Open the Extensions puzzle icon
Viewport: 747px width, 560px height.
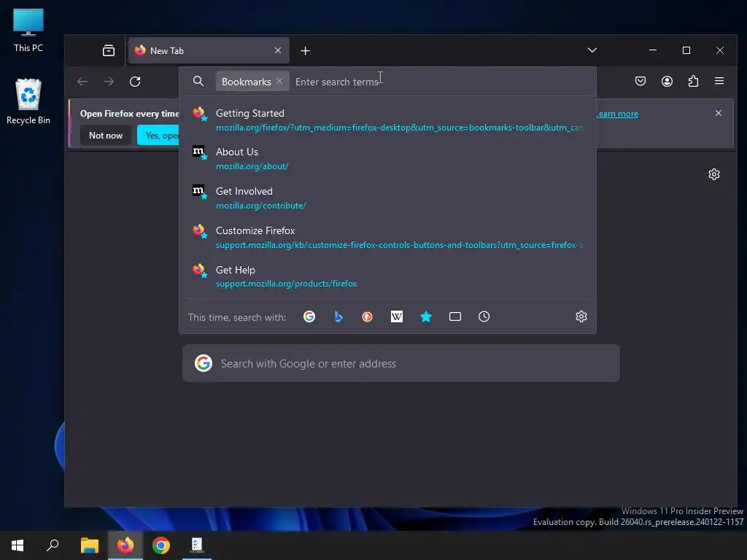point(693,82)
